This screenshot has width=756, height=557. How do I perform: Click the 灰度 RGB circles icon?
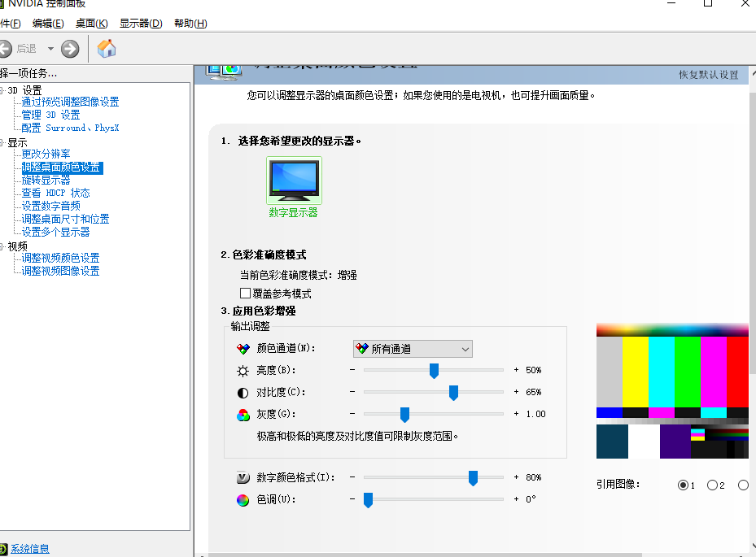[243, 415]
